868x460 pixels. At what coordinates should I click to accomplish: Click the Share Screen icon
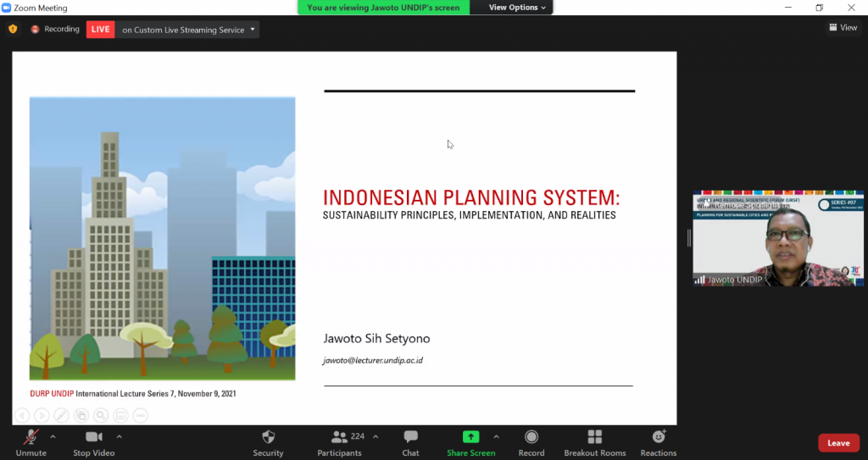(x=470, y=437)
